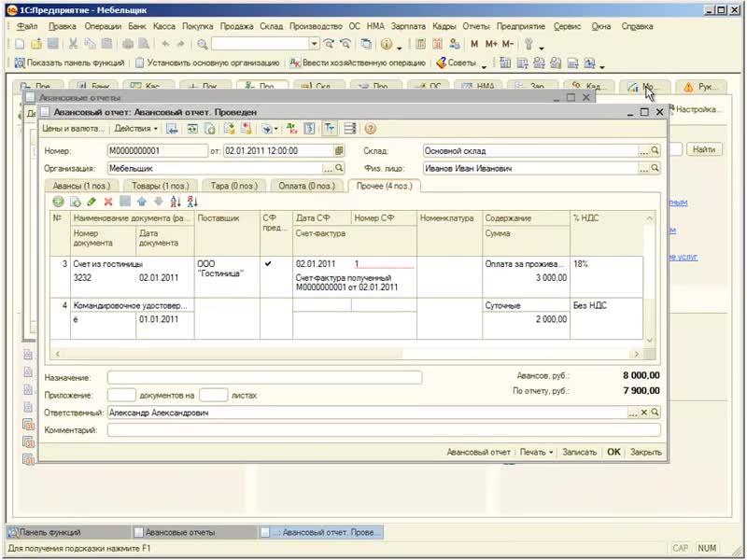Click the magnifier icon next to Склад

[655, 150]
